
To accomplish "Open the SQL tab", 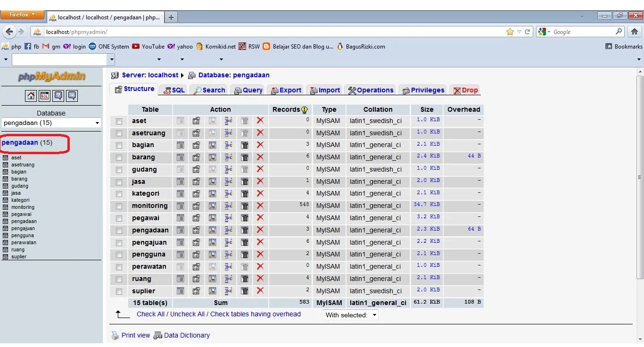I will point(174,90).
